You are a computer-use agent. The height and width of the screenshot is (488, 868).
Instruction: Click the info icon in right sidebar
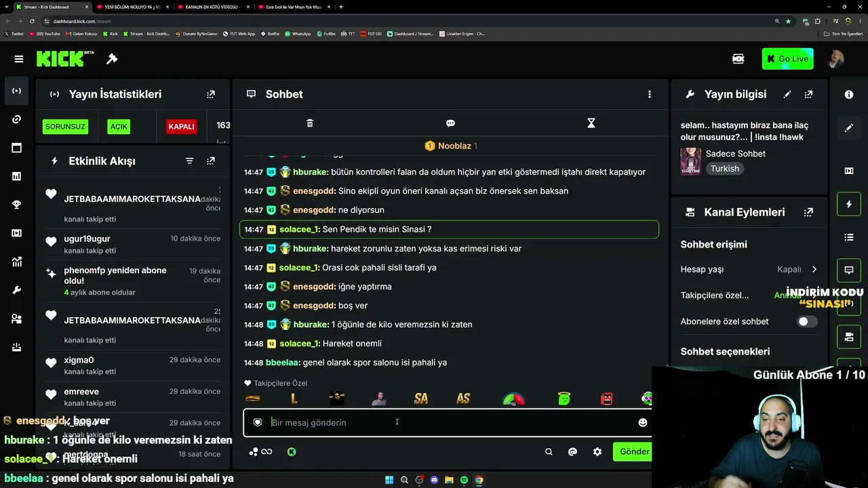pos(849,94)
